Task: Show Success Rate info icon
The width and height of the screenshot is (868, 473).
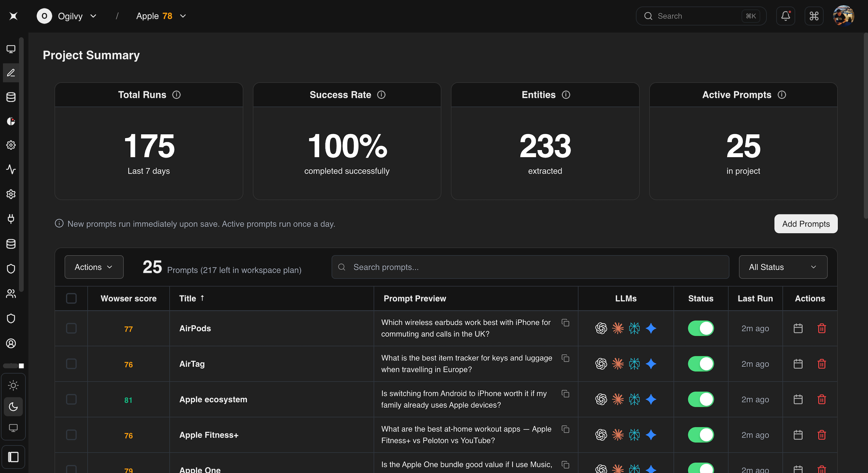Action: [381, 95]
